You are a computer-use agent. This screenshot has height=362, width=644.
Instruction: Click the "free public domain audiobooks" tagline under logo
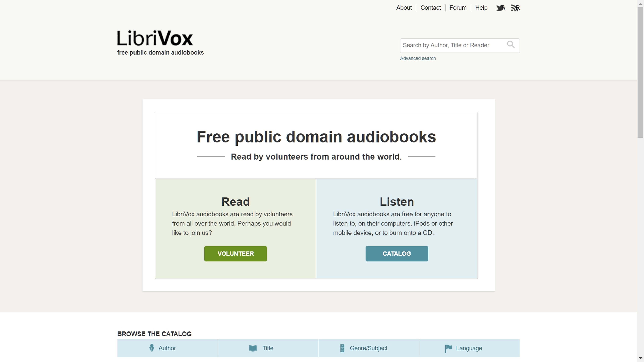click(160, 53)
